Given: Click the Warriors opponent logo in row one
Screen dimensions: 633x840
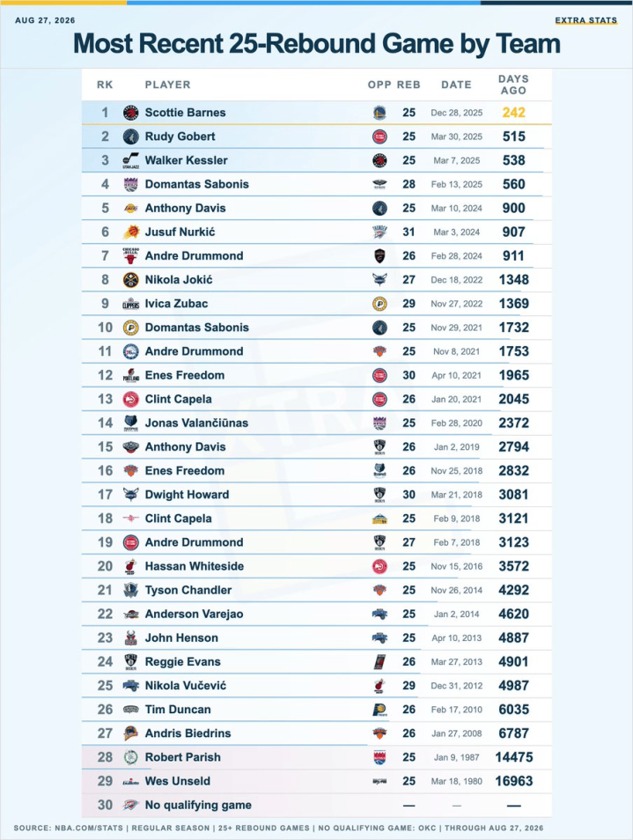Looking at the screenshot, I should pyautogui.click(x=379, y=113).
